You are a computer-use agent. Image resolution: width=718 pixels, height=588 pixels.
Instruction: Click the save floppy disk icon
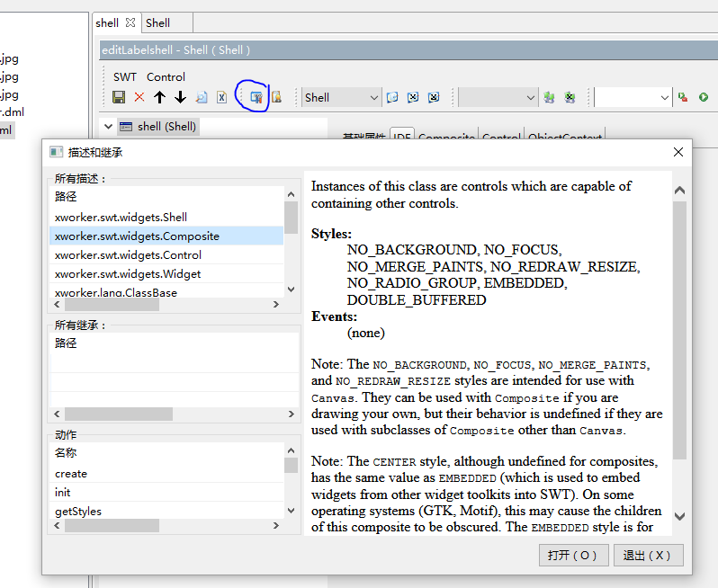click(119, 97)
